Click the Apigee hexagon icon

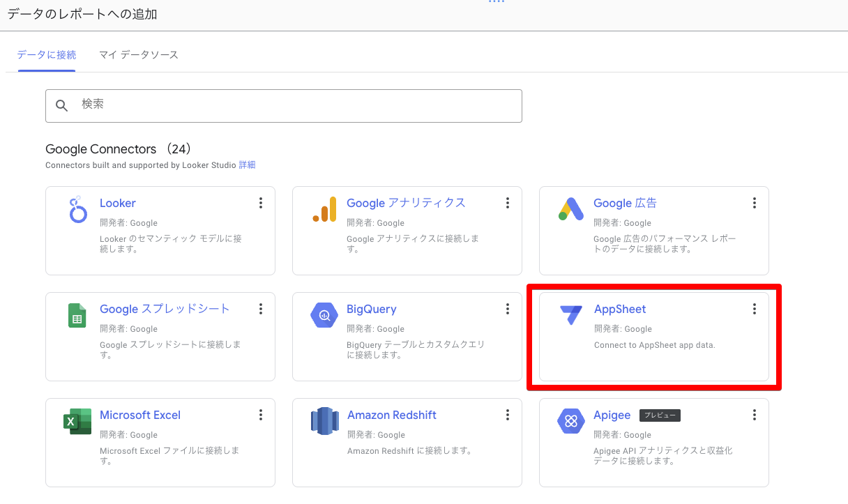[x=571, y=421]
